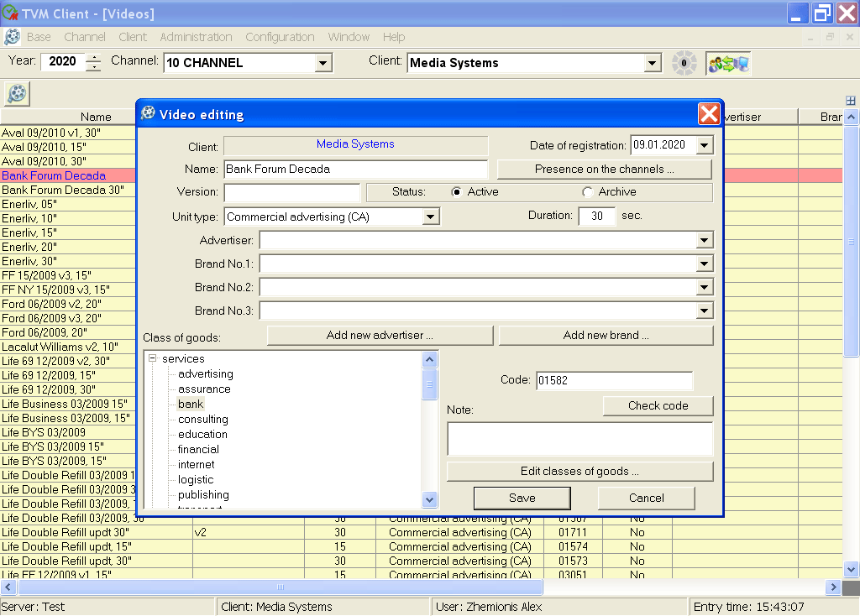
Task: Click the round zero counter indicator icon
Action: point(684,63)
